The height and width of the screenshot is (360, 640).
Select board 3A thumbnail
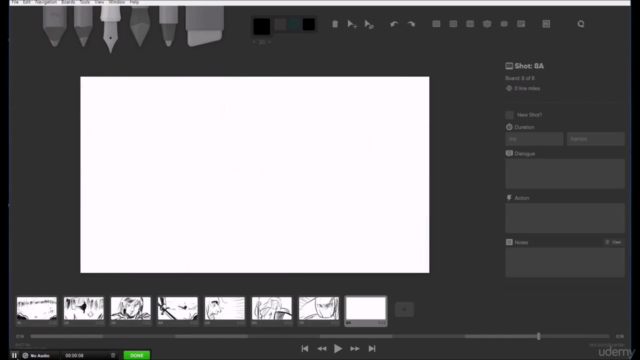[131, 311]
